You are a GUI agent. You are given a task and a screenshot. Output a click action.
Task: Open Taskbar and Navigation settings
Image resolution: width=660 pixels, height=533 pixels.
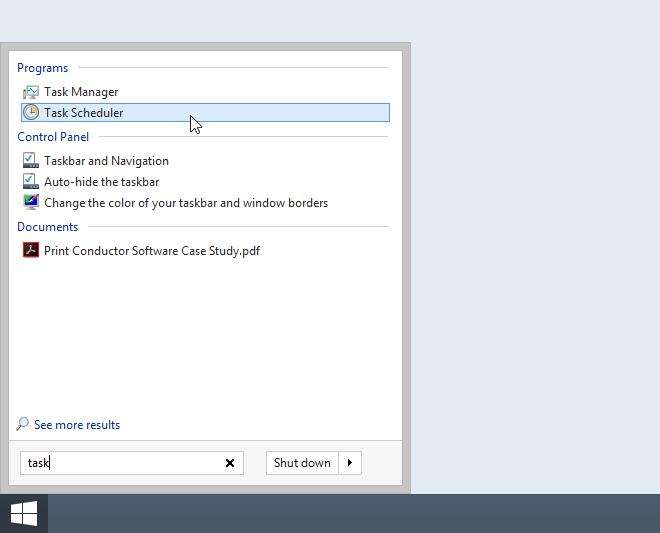coord(205,161)
